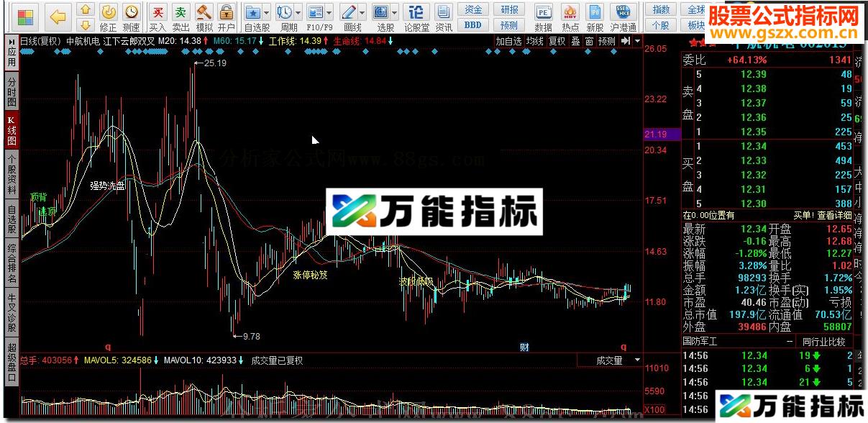The image size is (868, 423).
Task: Open 沪港通 via the SSE-HKE globe icon
Action: [623, 13]
